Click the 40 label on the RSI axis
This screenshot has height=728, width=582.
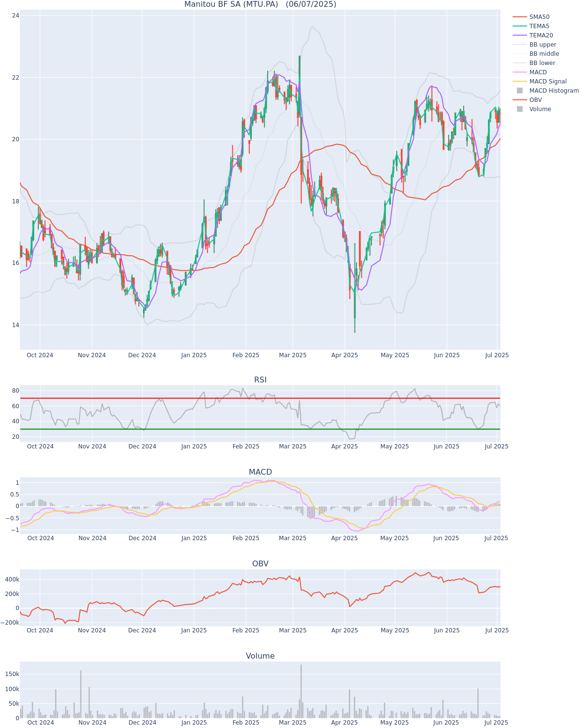coord(16,421)
